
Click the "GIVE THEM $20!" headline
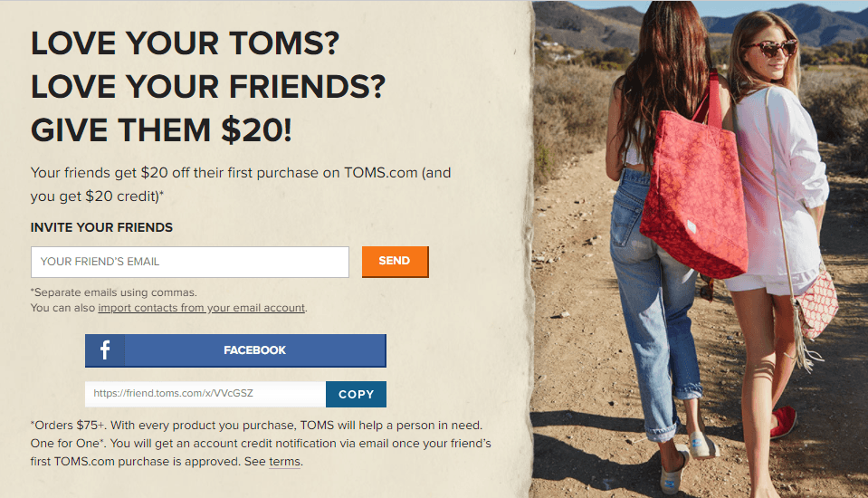(162, 130)
